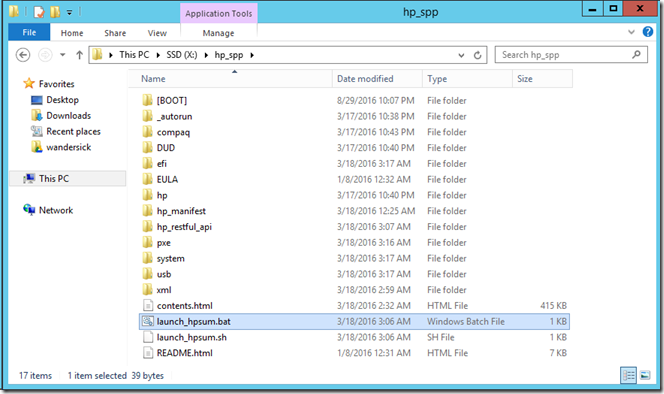The height and width of the screenshot is (394, 664).
Task: Select the compaq folder icon
Action: coord(147,132)
